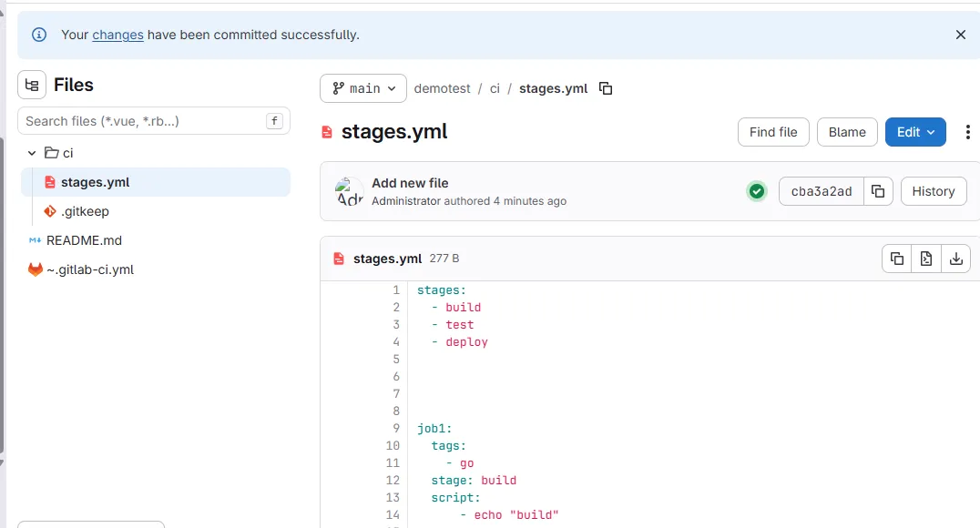Open the vertical ellipsis file actions menu
The image size is (980, 528).
967,132
